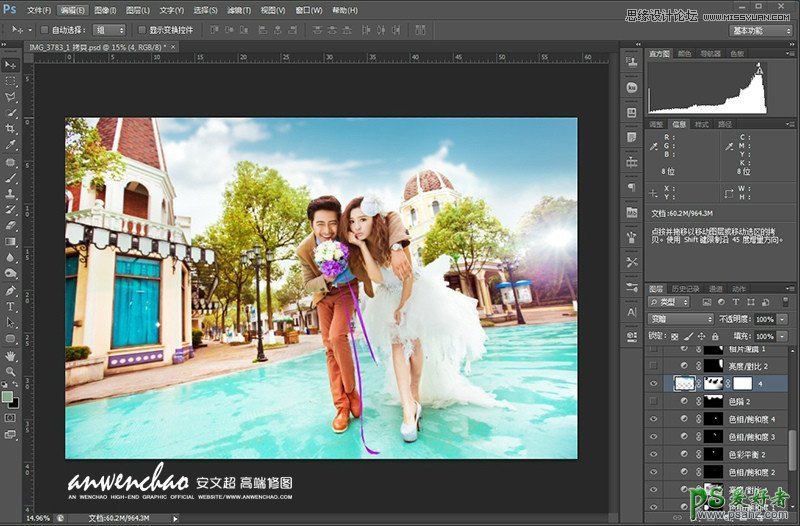Open the 滤镜(T) menu
Viewport: 800px width, 526px height.
tap(238, 9)
